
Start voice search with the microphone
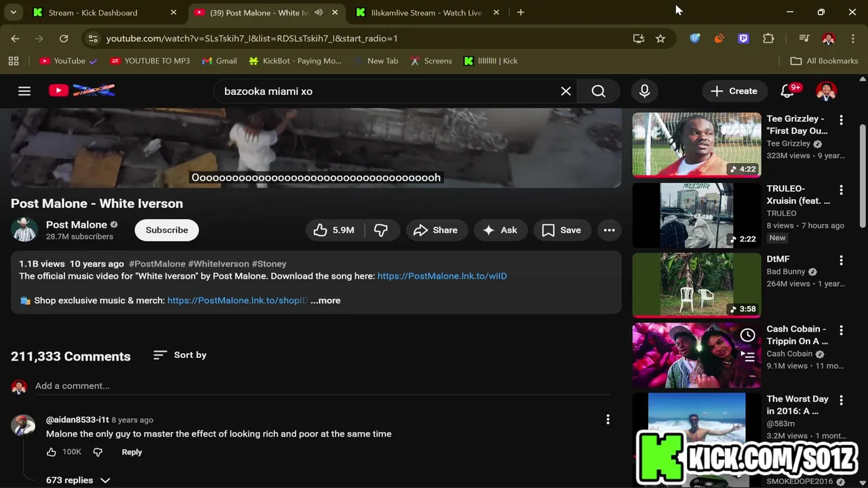coord(644,91)
